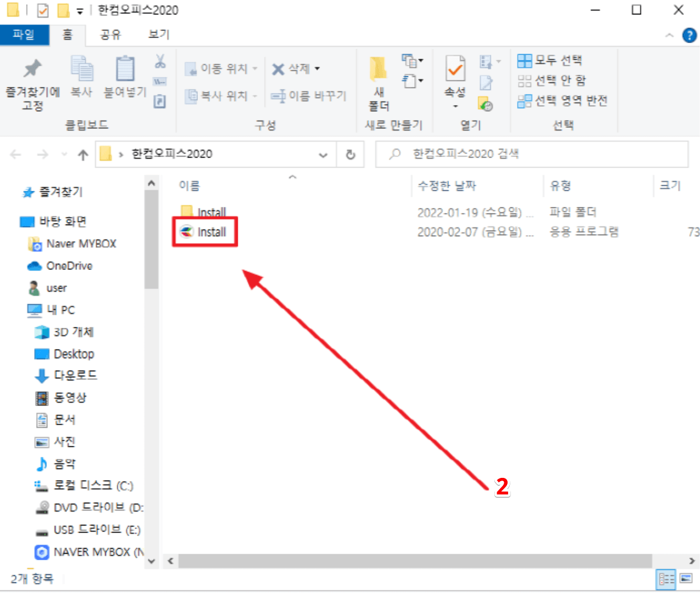Switch to the 보기 ribbon tab
Viewport: 700px width, 594px height.
[x=158, y=33]
